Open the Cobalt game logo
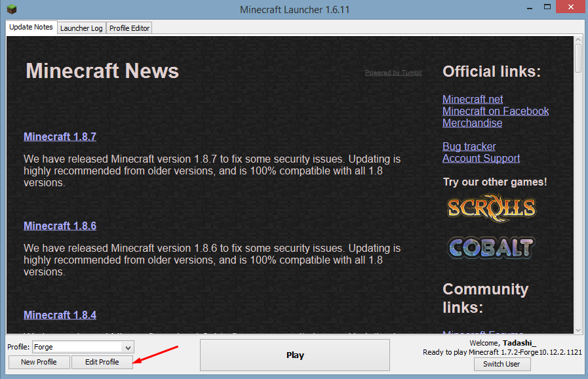The width and height of the screenshot is (588, 379). point(491,248)
